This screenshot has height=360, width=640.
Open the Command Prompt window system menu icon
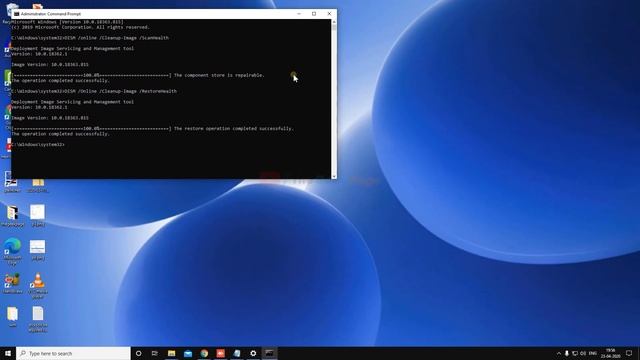click(16, 14)
